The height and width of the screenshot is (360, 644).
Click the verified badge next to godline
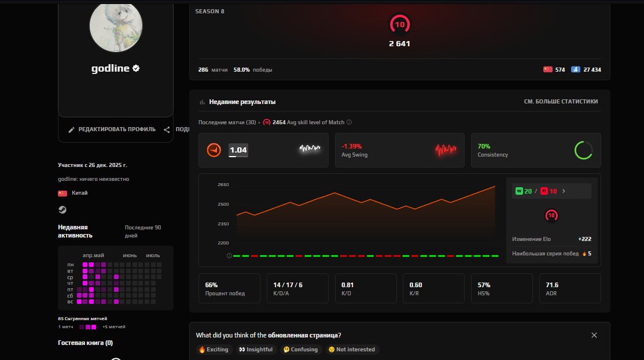[136, 68]
